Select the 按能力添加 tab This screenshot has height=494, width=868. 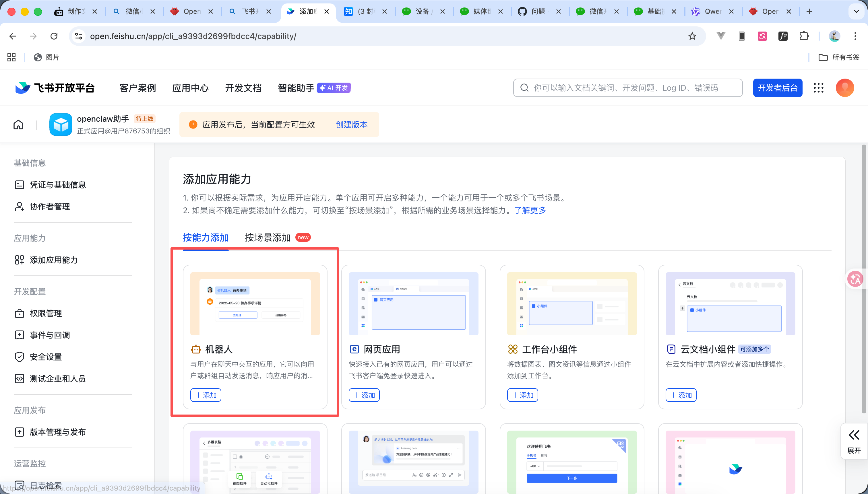[205, 238]
